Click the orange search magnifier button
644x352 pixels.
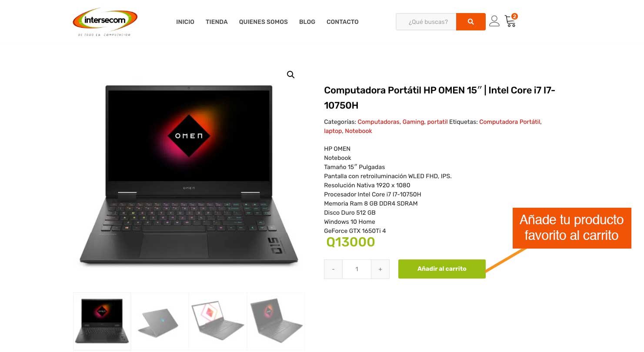click(x=470, y=22)
